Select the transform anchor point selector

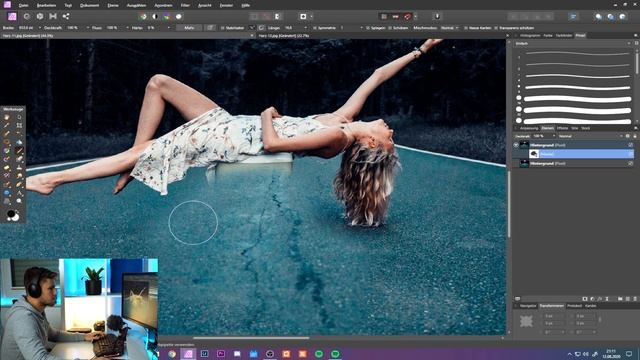526,322
